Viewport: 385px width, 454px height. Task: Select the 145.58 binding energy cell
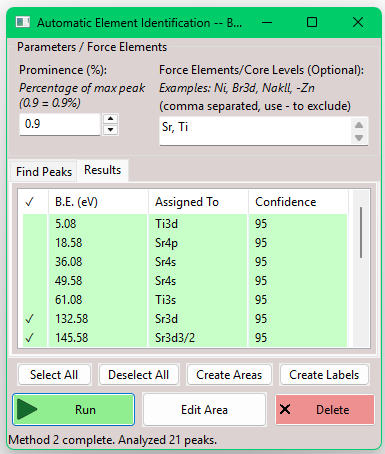tap(98, 338)
